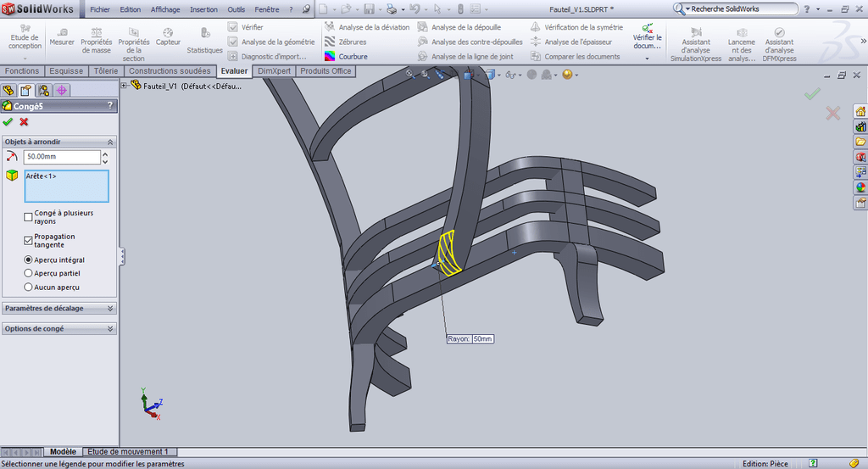Click the Save toolbar icon
Screen dimensions: 868x469
tap(369, 9)
